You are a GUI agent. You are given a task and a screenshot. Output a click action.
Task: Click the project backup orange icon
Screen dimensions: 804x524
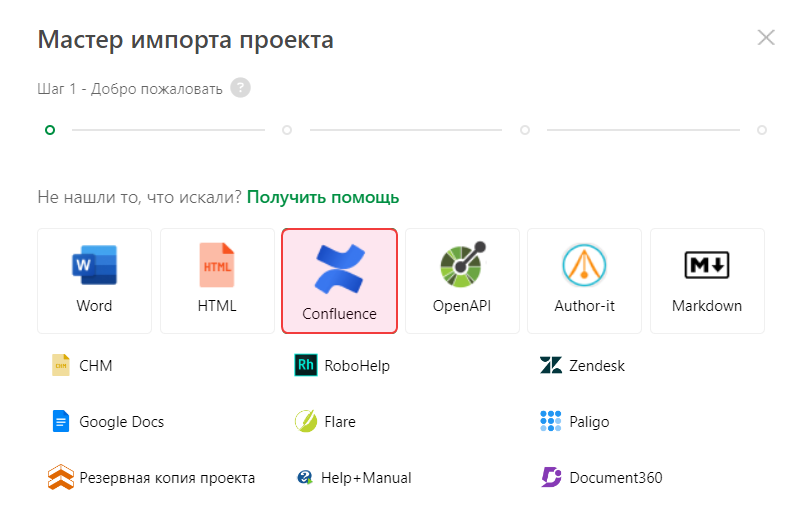click(61, 477)
